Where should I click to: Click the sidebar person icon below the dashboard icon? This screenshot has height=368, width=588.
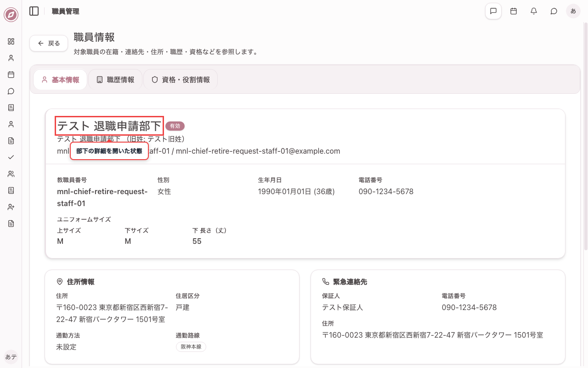(11, 58)
